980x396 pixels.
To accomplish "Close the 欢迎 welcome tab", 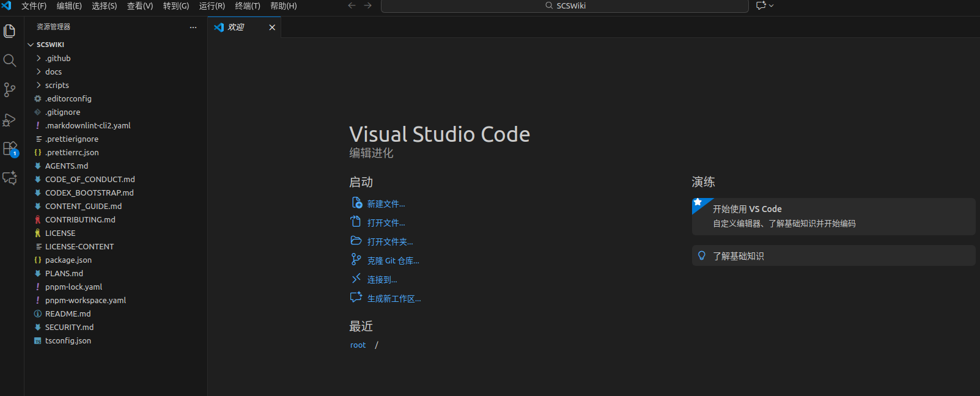I will (272, 28).
